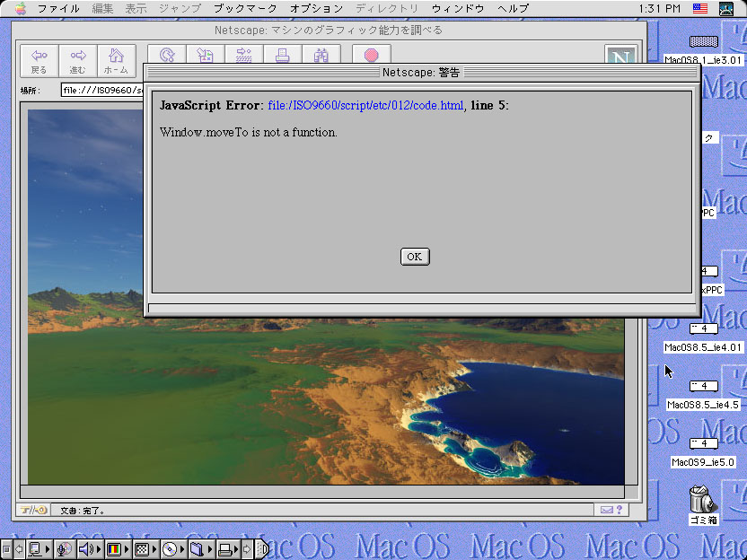The height and width of the screenshot is (560, 747).
Task: Click the Netscape N logo icon
Action: [x=620, y=54]
